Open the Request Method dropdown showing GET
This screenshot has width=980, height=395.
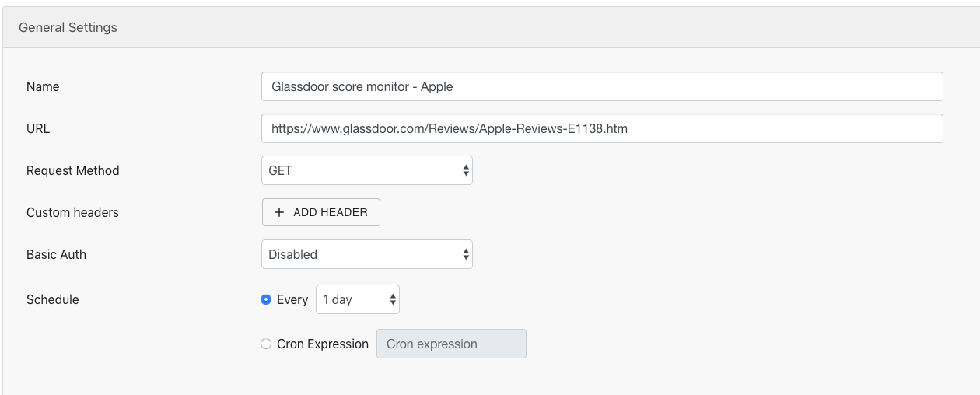367,170
